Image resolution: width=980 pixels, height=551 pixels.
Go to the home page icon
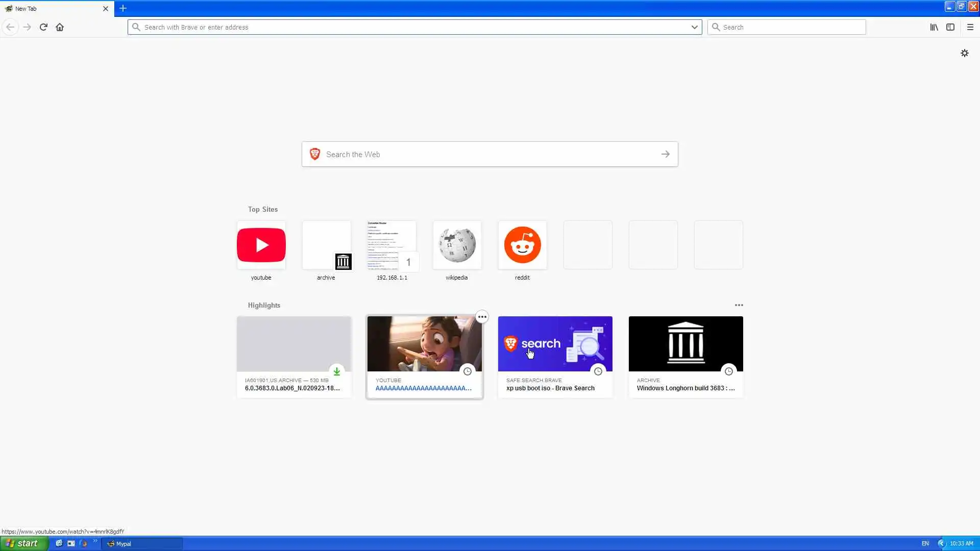coord(60,27)
